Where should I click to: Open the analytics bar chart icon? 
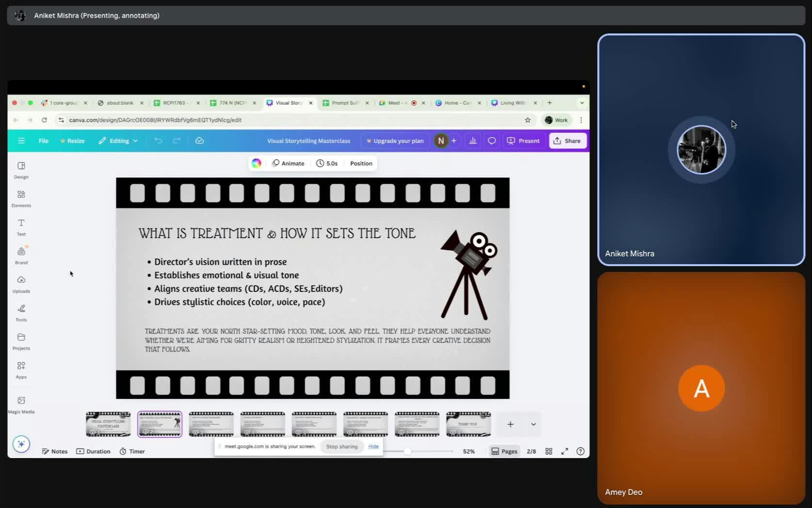(x=472, y=141)
